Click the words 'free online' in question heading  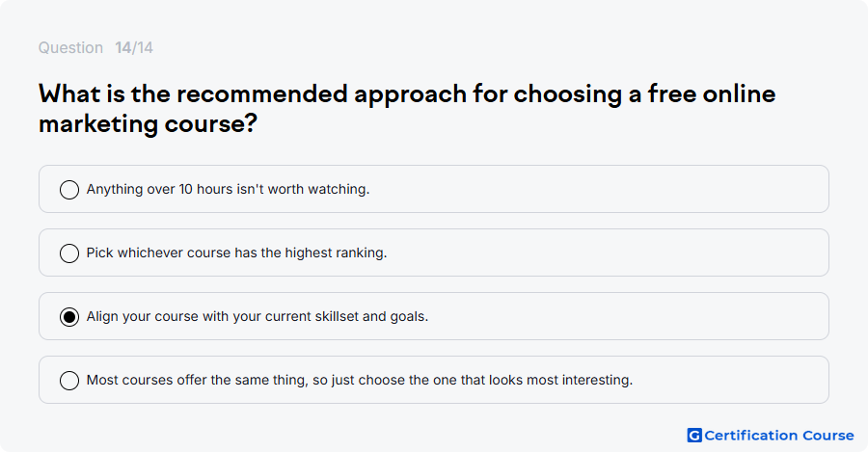(712, 94)
